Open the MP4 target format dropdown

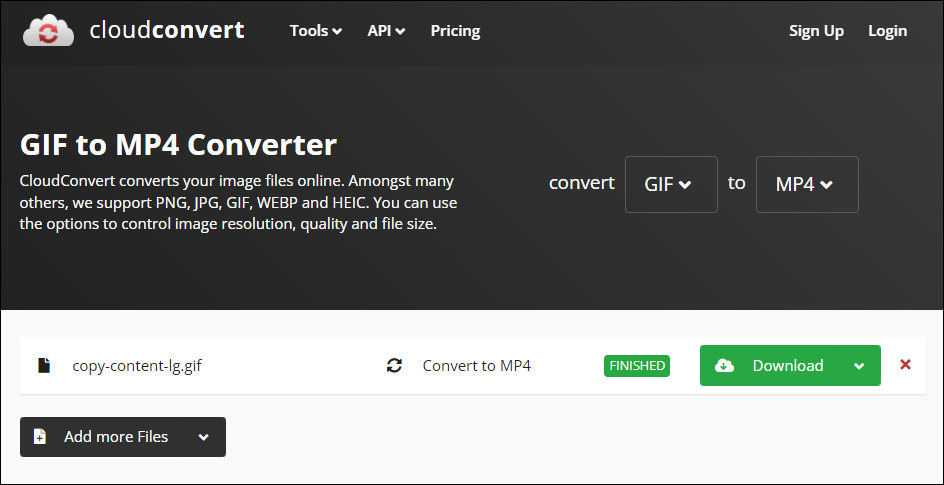click(807, 184)
